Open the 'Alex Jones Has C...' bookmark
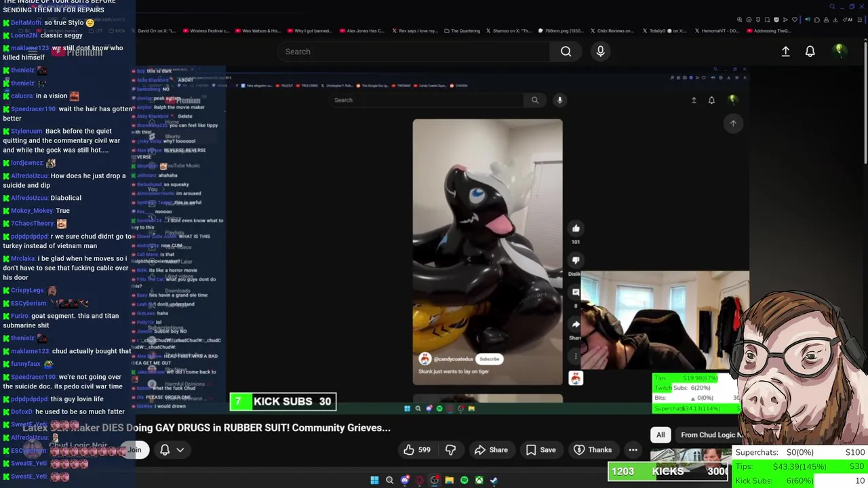The width and height of the screenshot is (868, 488). [x=361, y=30]
